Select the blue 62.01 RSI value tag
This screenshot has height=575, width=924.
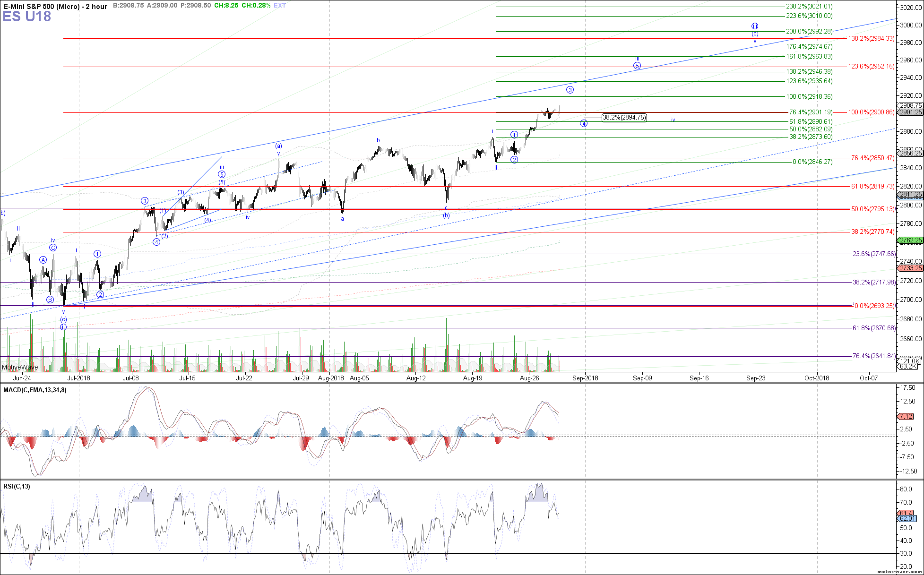pos(907,519)
